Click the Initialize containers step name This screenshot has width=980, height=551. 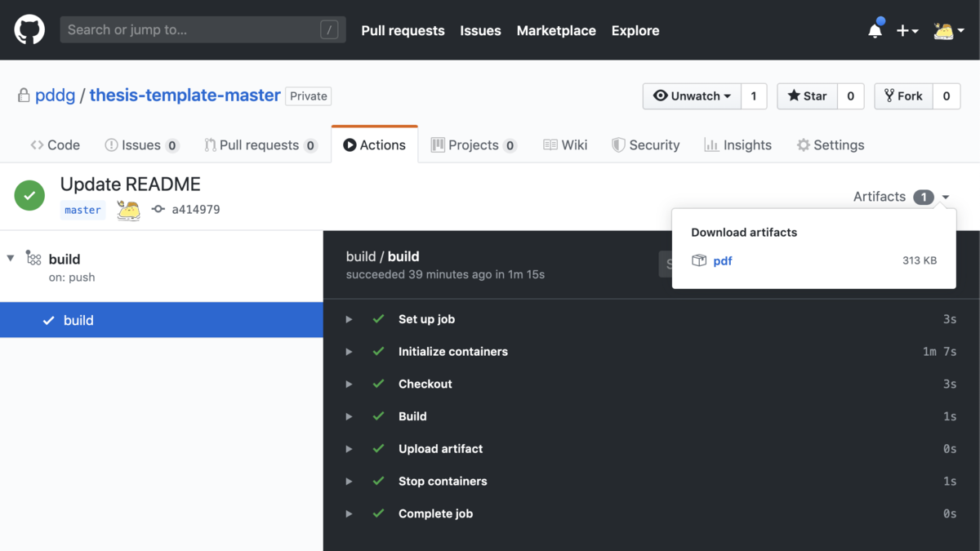coord(453,352)
